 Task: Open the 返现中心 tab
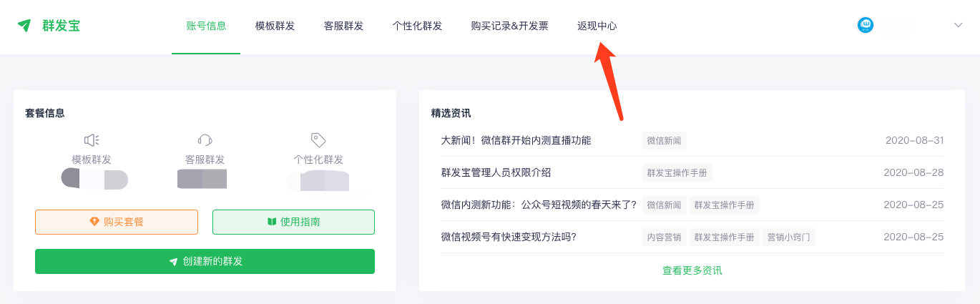(597, 26)
